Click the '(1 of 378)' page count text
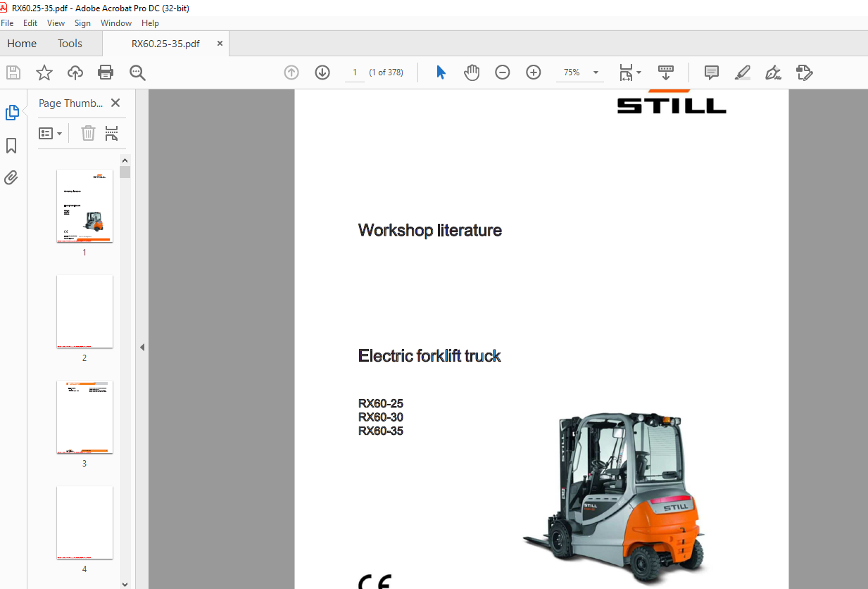Screen dimensions: 868x589 point(386,72)
